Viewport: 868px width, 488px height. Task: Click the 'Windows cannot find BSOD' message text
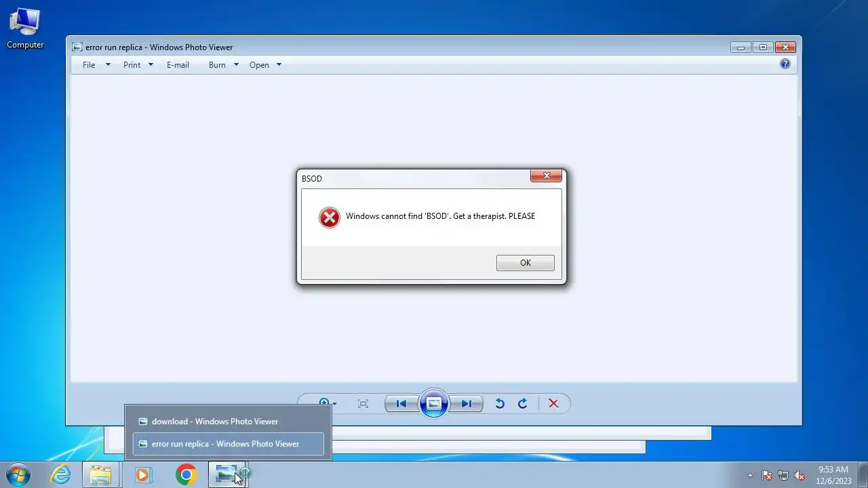point(440,216)
